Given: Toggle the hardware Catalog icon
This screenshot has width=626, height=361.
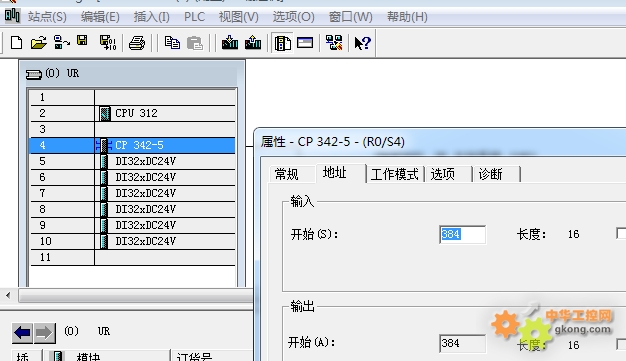Looking at the screenshot, I should click(282, 43).
